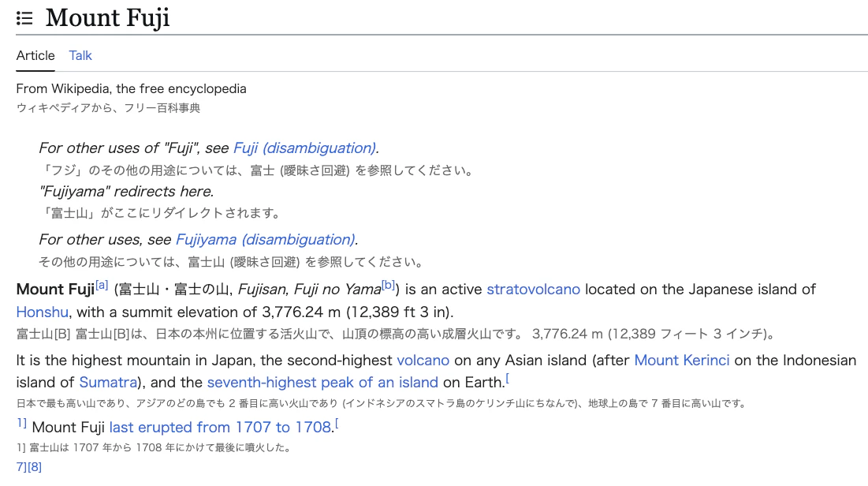Image resolution: width=868 pixels, height=486 pixels.
Task: Open last erupted from 1707 to 1708 link
Action: point(220,428)
